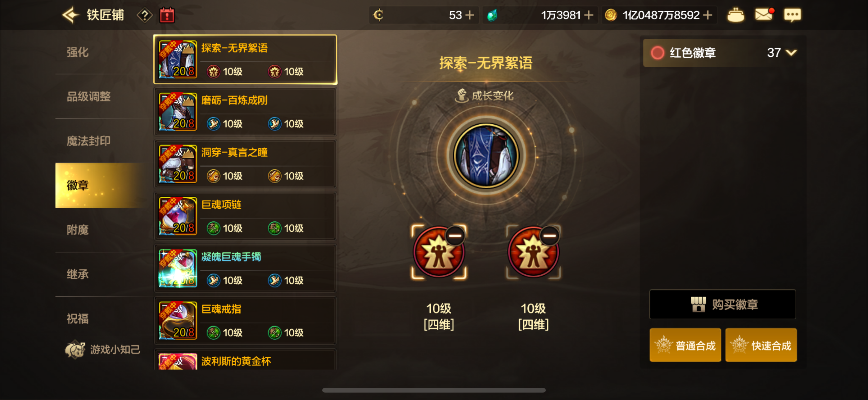Tap the back arrow beside 铁匠铺

(x=70, y=15)
